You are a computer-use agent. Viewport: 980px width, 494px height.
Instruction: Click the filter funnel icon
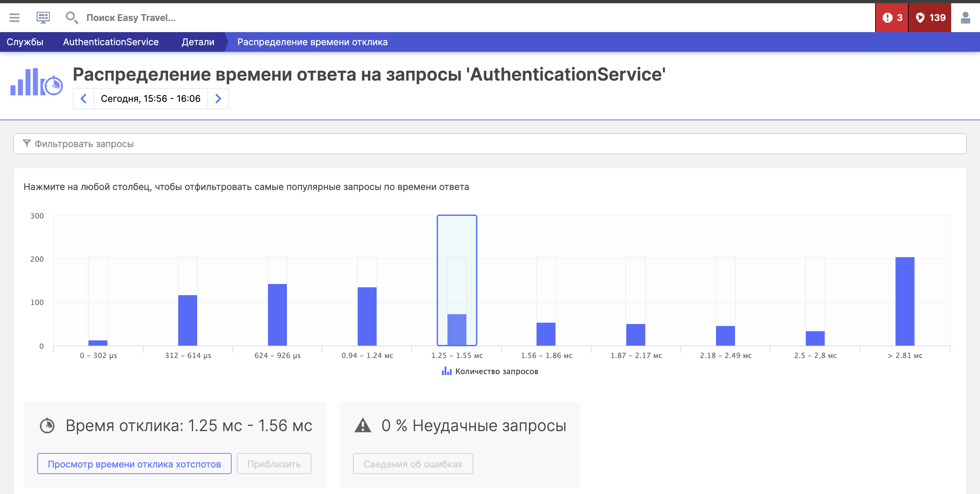tap(27, 143)
